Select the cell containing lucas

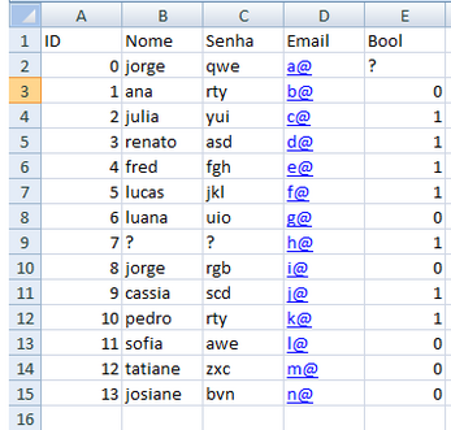pos(162,192)
